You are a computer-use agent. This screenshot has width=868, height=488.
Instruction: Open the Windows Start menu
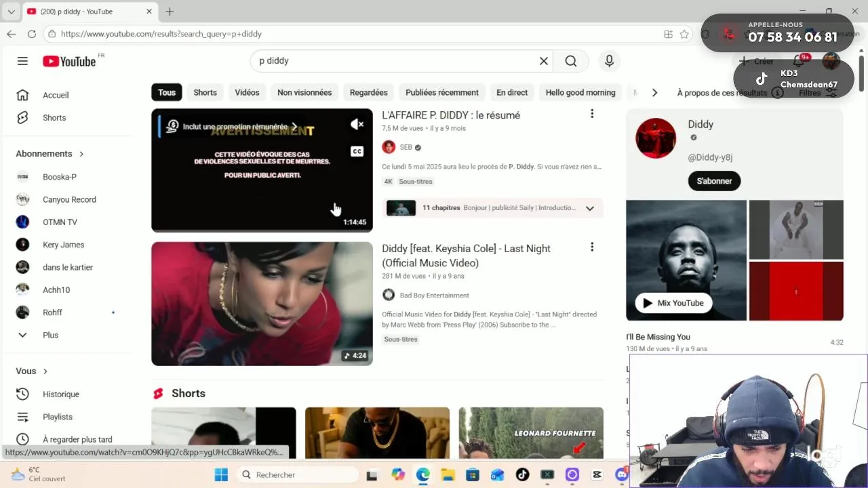[221, 474]
